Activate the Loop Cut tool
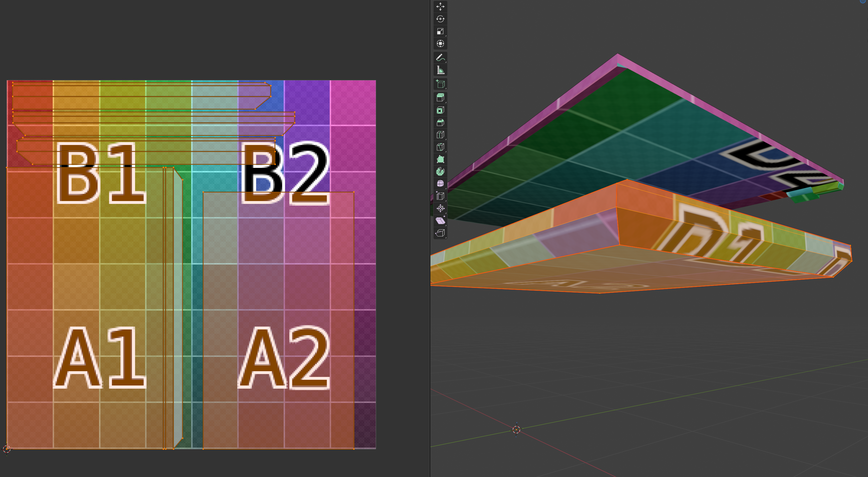The height and width of the screenshot is (477, 868). pos(440,135)
